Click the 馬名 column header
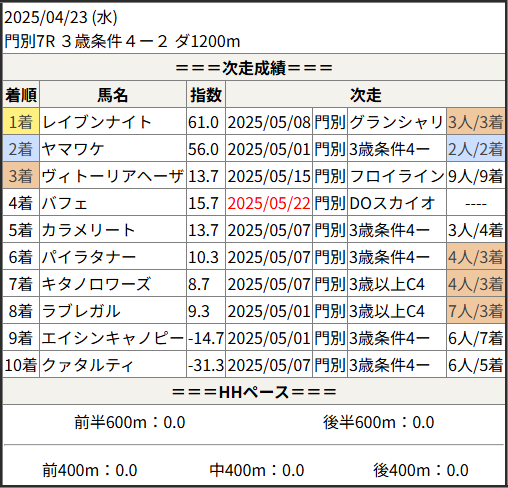This screenshot has height=488, width=508. [x=113, y=95]
